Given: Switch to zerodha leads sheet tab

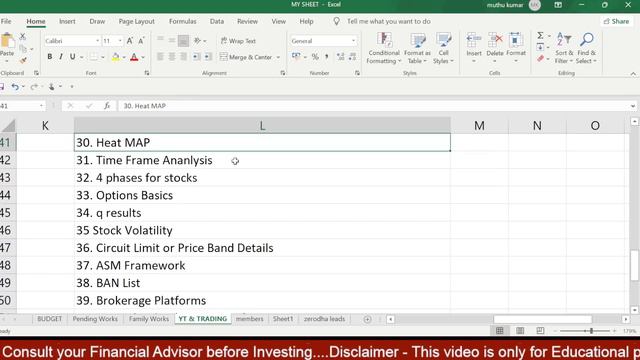Looking at the screenshot, I should (324, 319).
